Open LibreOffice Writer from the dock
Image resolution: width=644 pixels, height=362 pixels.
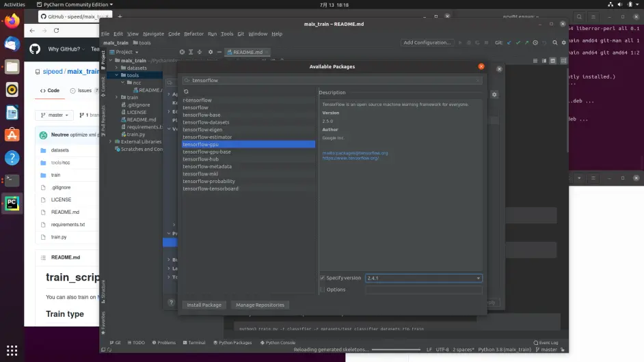(x=12, y=113)
